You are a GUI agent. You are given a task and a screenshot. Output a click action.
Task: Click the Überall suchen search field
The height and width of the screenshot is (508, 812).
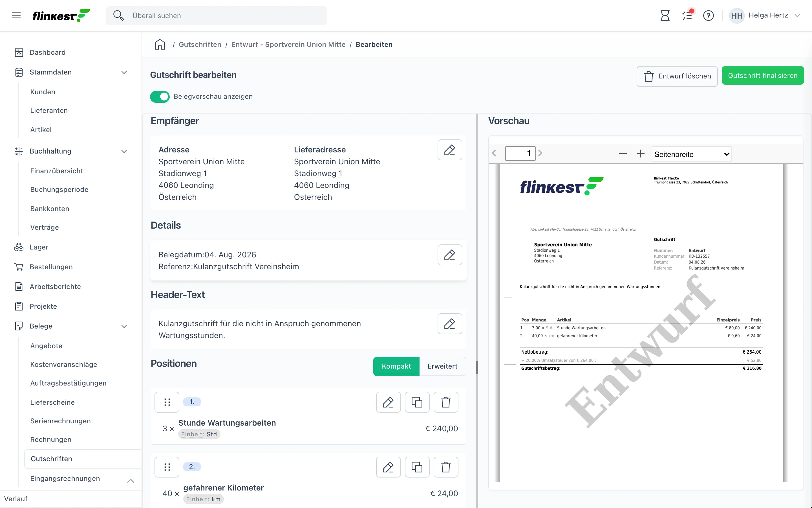(217, 16)
